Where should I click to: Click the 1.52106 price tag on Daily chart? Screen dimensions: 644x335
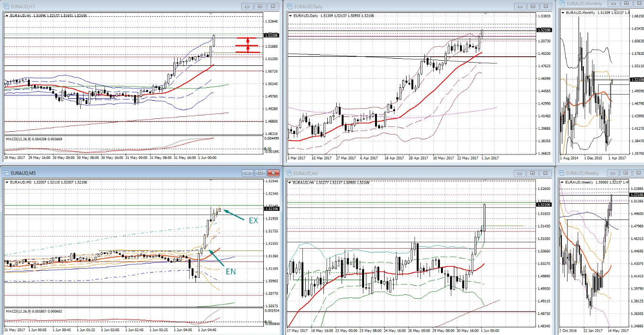544,30
